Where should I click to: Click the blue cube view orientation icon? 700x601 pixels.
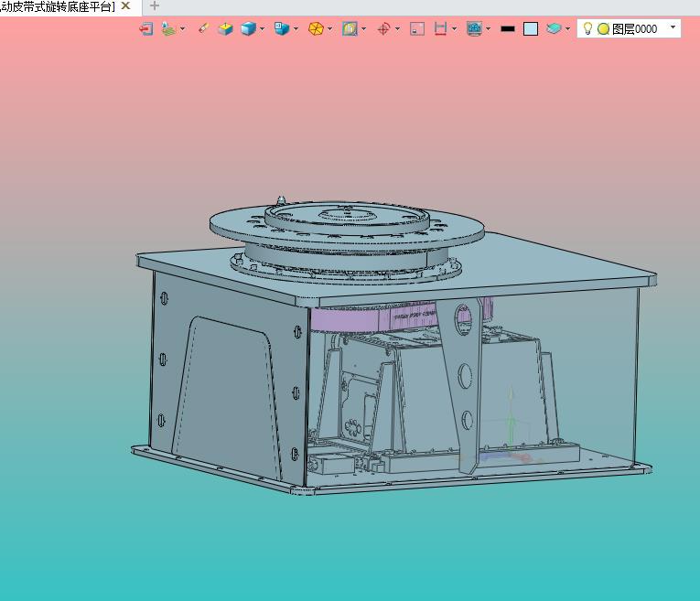pos(281,29)
